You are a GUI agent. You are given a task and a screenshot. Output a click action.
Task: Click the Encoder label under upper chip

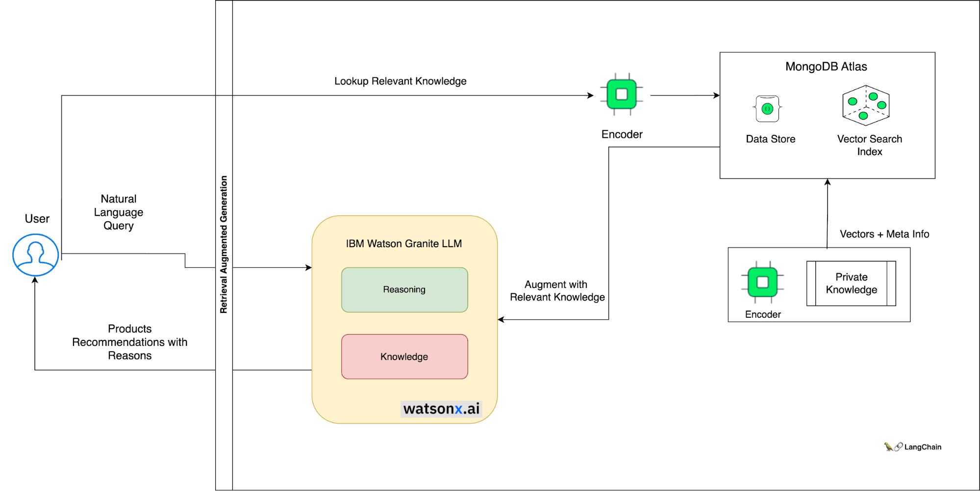622,134
